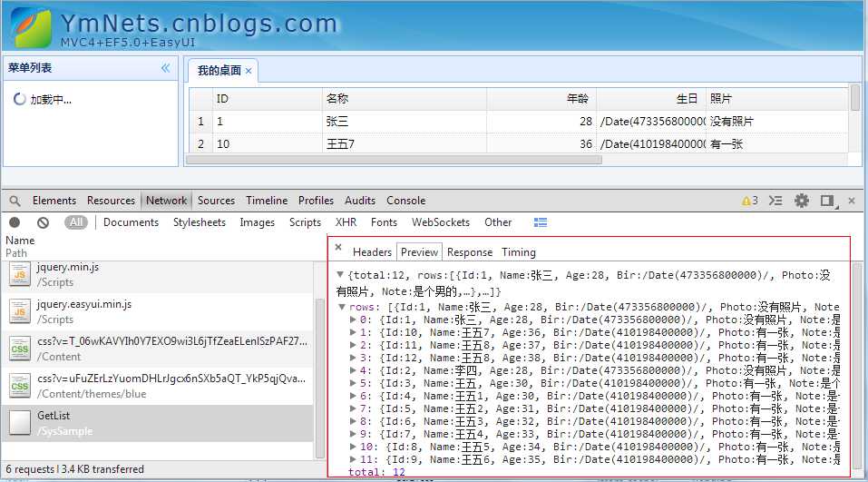Switch to Elements panel
This screenshot has width=868, height=482.
coord(54,201)
